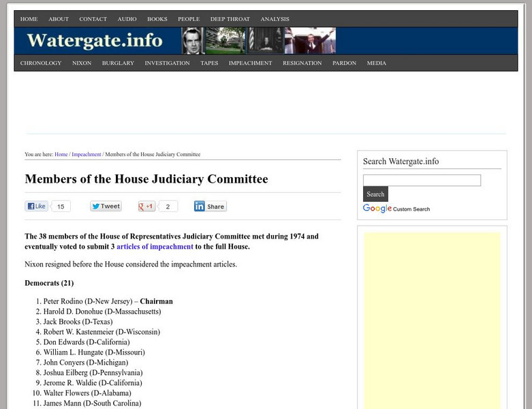Select the Don Edwards (D-California) entry
The height and width of the screenshot is (409, 532).
[87, 342]
